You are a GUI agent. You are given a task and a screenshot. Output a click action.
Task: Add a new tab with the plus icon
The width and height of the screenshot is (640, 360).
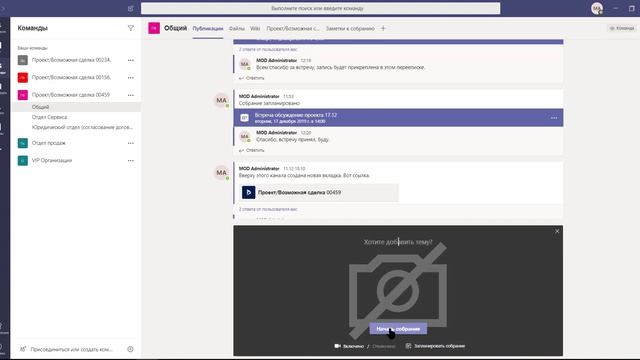click(x=383, y=28)
